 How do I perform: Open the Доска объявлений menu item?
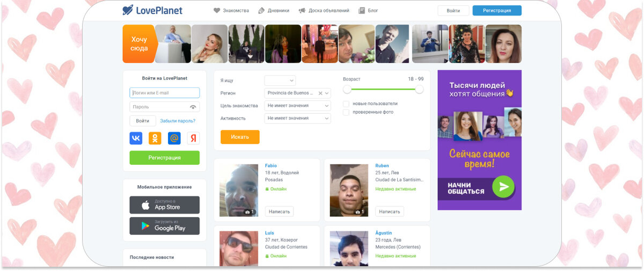(x=324, y=10)
